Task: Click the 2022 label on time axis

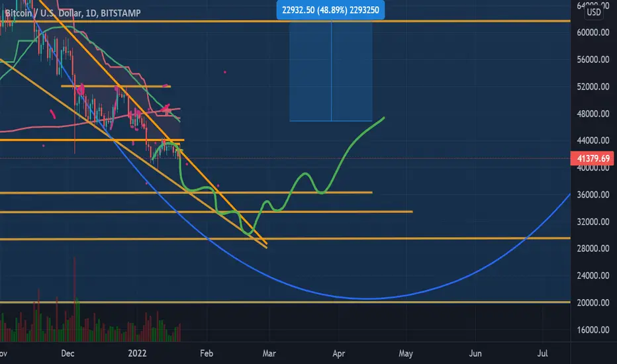Action: 137,353
